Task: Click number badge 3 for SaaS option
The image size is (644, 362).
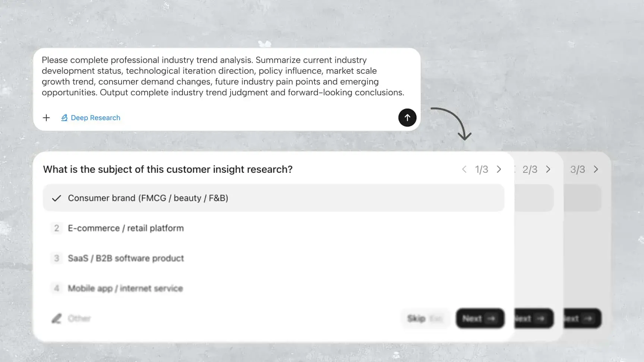Action: 56,258
